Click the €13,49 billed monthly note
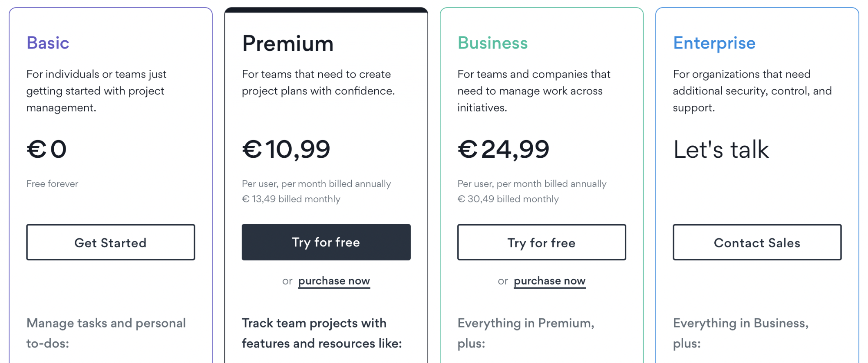868x363 pixels. (291, 199)
